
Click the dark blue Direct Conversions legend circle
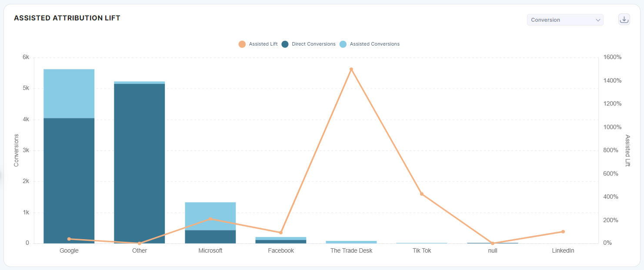[285, 44]
